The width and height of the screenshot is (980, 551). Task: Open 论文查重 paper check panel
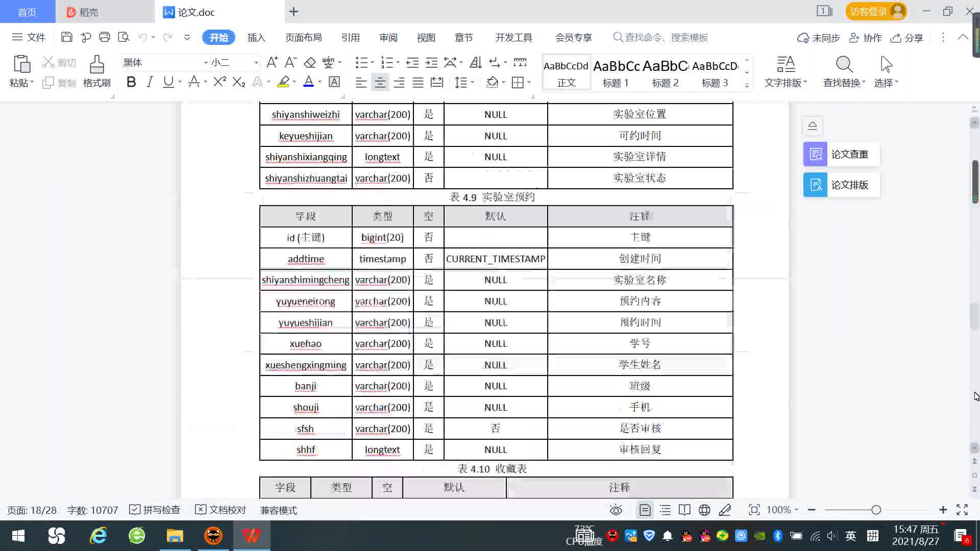[841, 154]
